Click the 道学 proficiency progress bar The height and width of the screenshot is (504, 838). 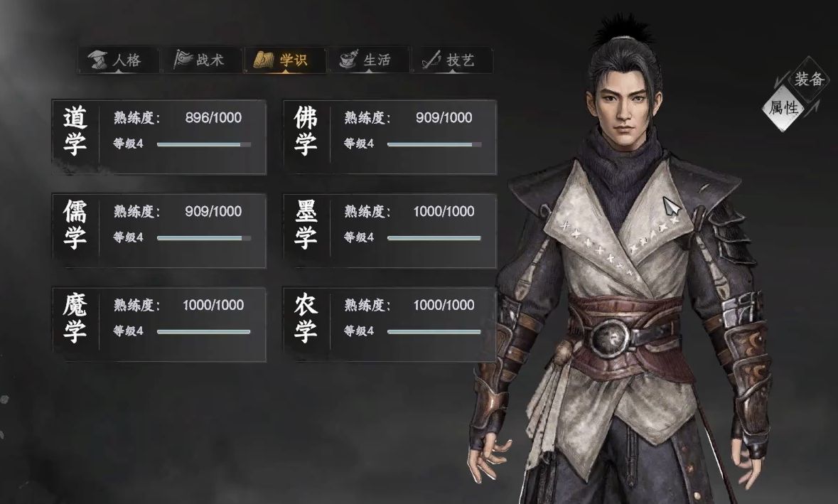pyautogui.click(x=203, y=144)
